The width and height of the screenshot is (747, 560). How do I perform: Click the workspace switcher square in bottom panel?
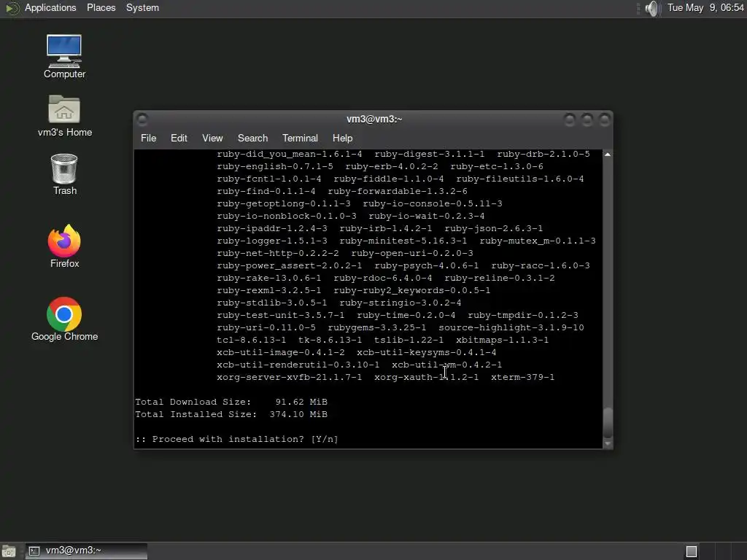(x=692, y=551)
